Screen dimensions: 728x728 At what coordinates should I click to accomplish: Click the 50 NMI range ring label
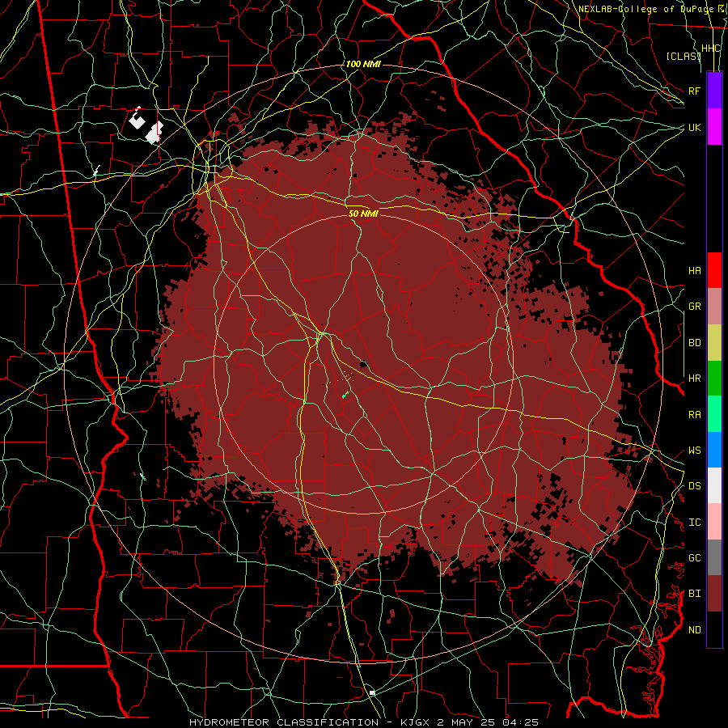pyautogui.click(x=363, y=214)
